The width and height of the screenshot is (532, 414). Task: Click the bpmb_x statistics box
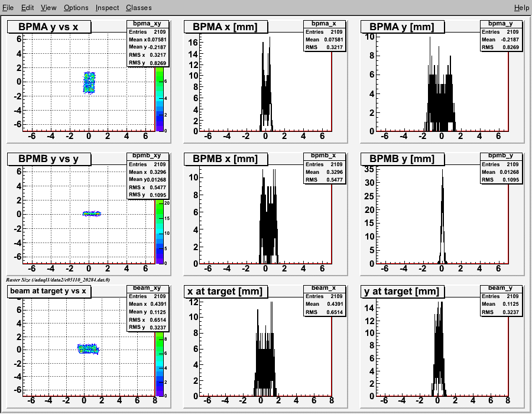(325, 168)
